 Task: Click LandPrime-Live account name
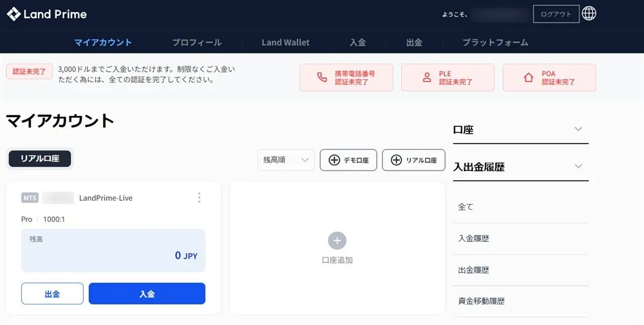[106, 198]
